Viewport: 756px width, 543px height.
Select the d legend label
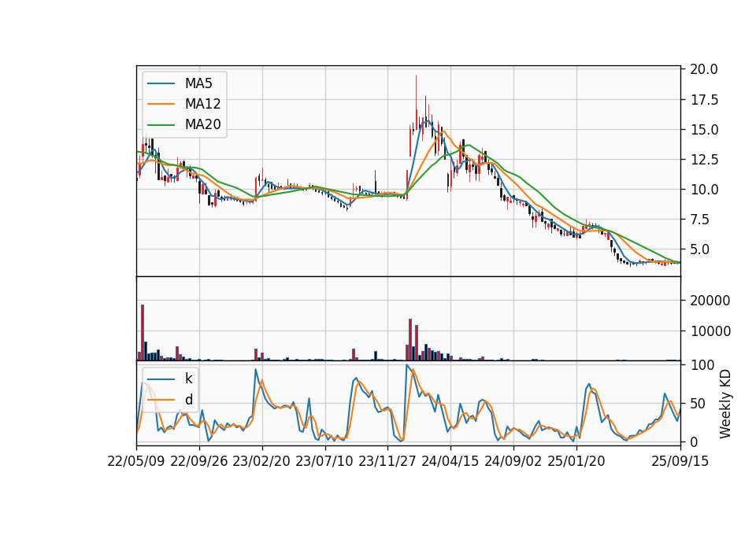point(188,400)
